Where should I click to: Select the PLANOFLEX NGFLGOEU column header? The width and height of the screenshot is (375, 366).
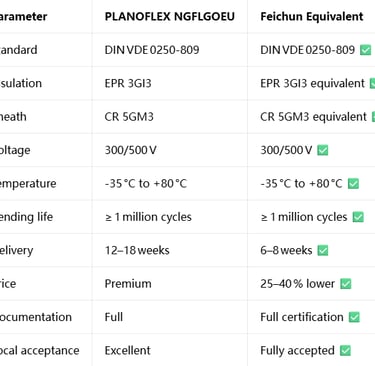[170, 16]
